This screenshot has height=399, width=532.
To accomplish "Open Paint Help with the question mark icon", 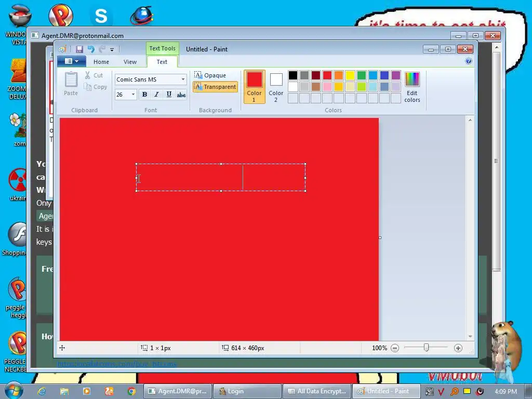I will (469, 61).
